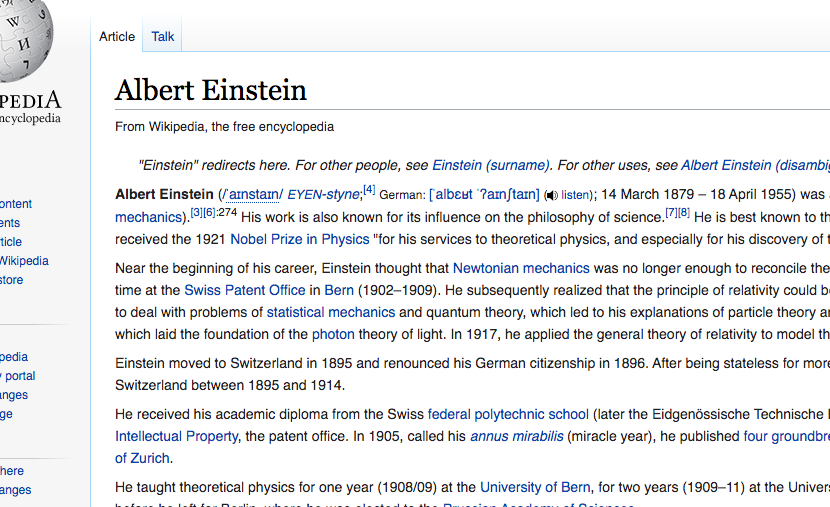Image resolution: width=830 pixels, height=507 pixels.
Task: Click the of Zurich link
Action: (142, 458)
